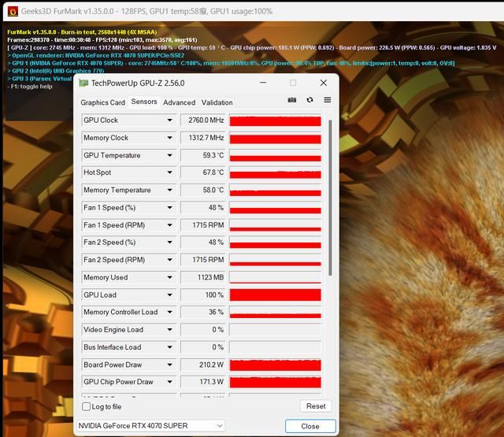Open the Fan 1 Speed (%) dropdown
The width and height of the screenshot is (504, 437).
click(x=169, y=208)
